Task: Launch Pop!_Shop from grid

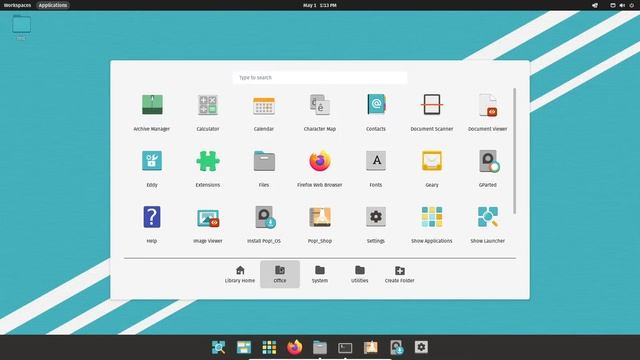Action: click(320, 224)
